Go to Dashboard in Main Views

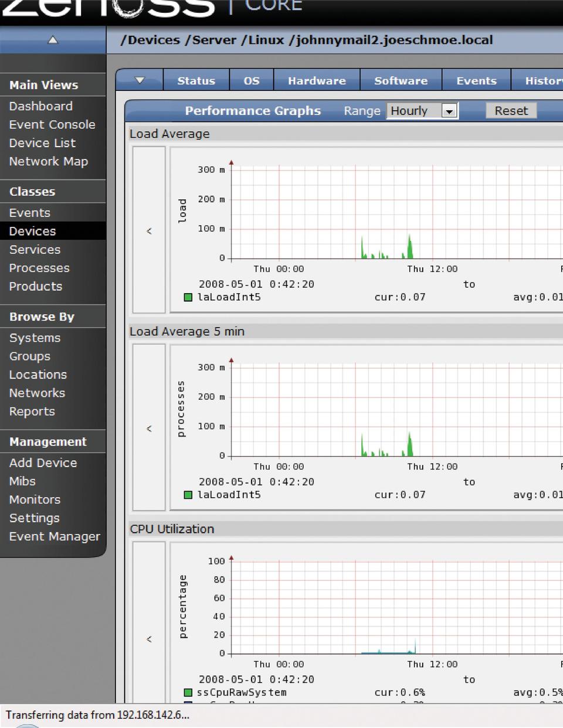click(41, 106)
